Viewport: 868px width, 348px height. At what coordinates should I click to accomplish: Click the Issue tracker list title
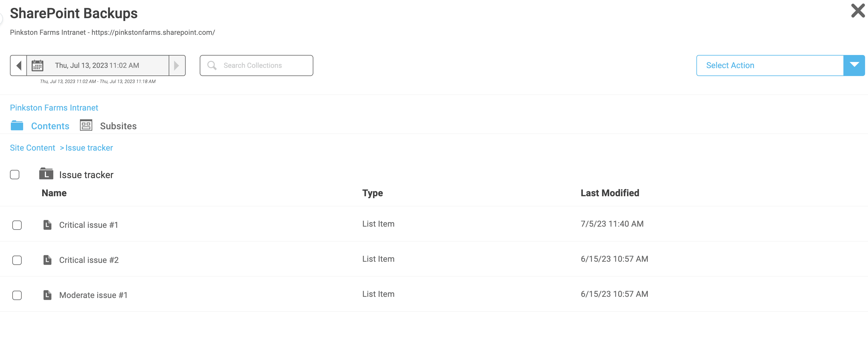click(x=86, y=175)
